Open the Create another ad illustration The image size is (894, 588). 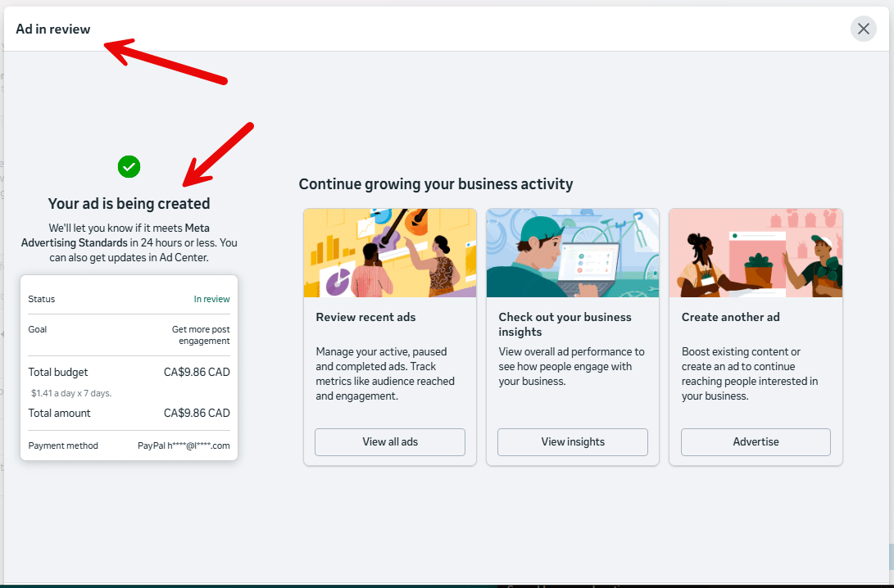pos(756,253)
